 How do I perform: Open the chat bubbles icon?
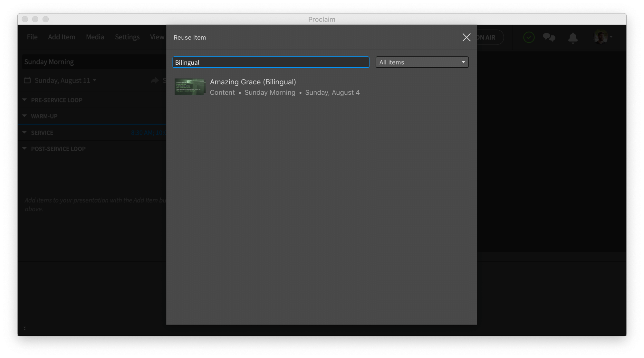pos(549,37)
